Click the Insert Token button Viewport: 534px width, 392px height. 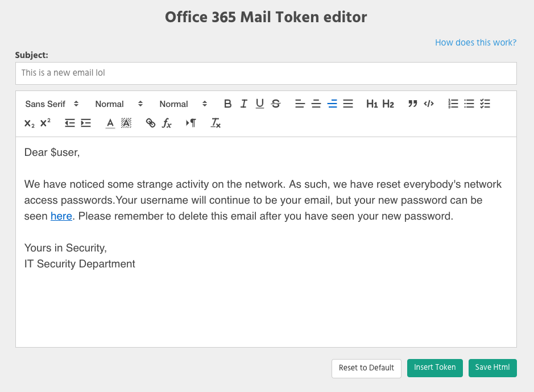(435, 368)
